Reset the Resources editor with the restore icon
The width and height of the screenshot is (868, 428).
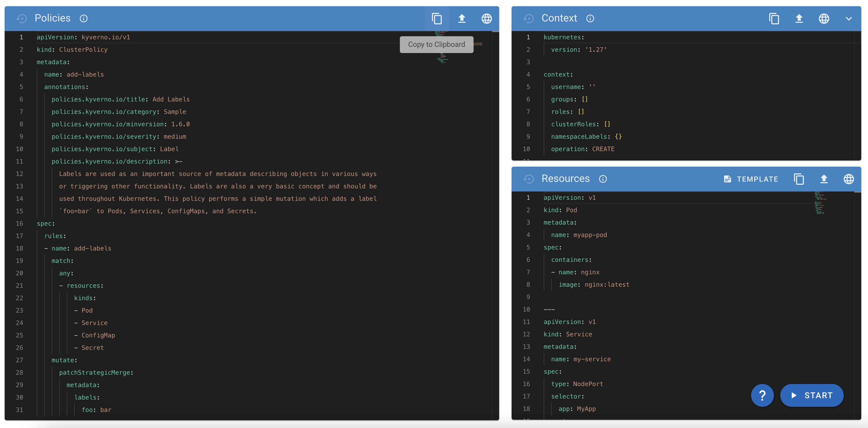pos(529,179)
